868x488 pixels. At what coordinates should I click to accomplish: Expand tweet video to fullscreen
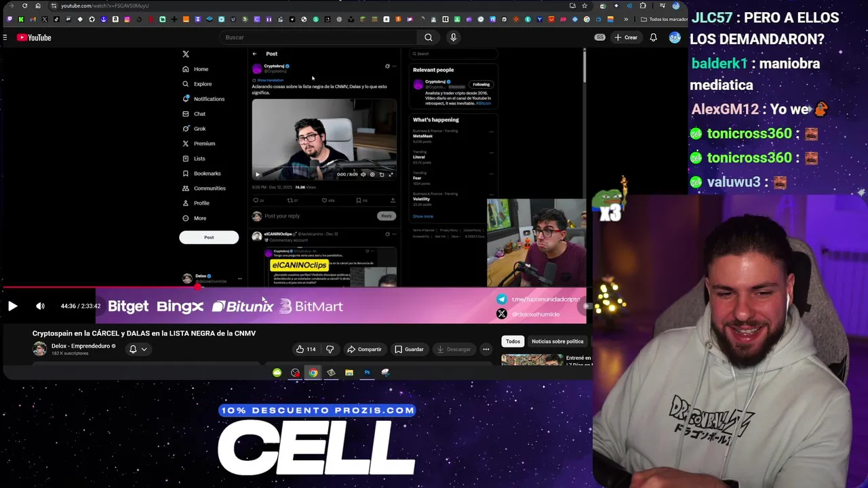point(391,174)
